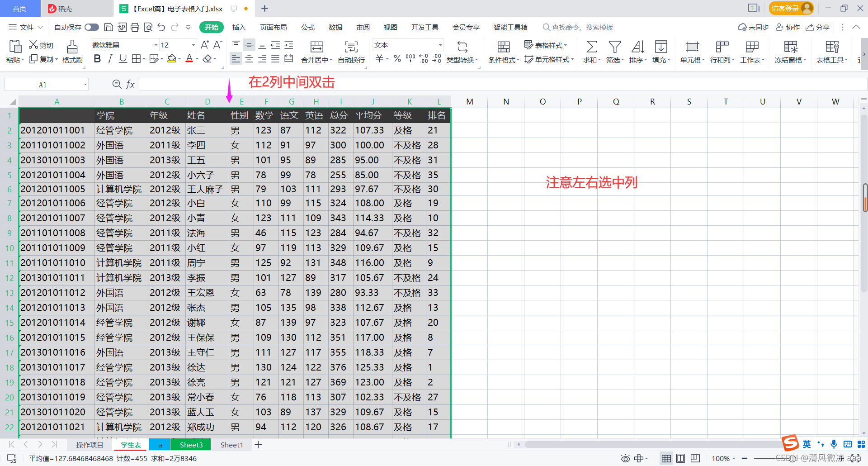Screen dimensions: 868x466
Task: Toggle center horizontal alignment
Action: tap(249, 59)
